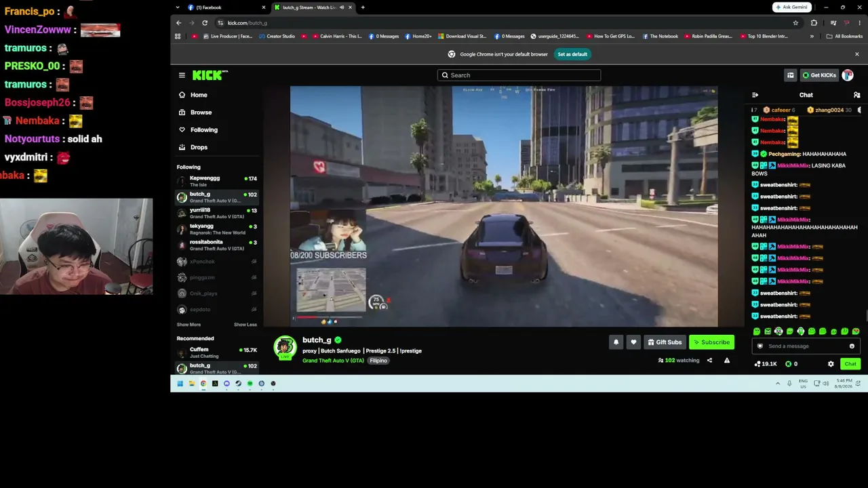This screenshot has height=488, width=868.
Task: Bookmark this page with the star icon
Action: [795, 23]
